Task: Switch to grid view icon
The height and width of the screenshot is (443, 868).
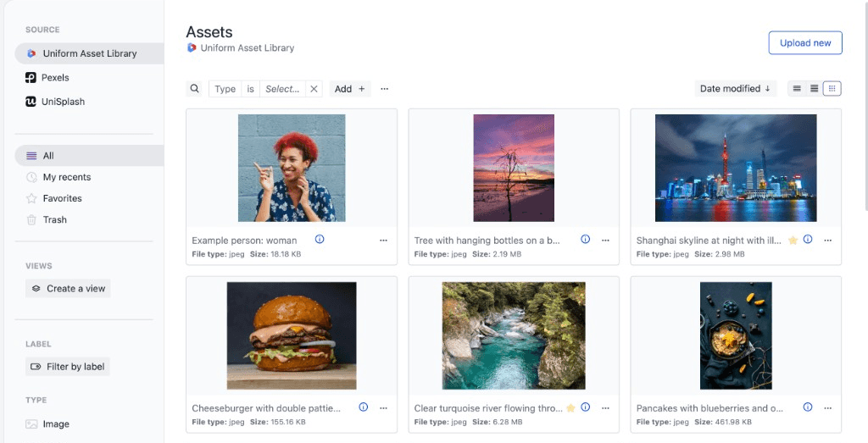Action: click(832, 88)
